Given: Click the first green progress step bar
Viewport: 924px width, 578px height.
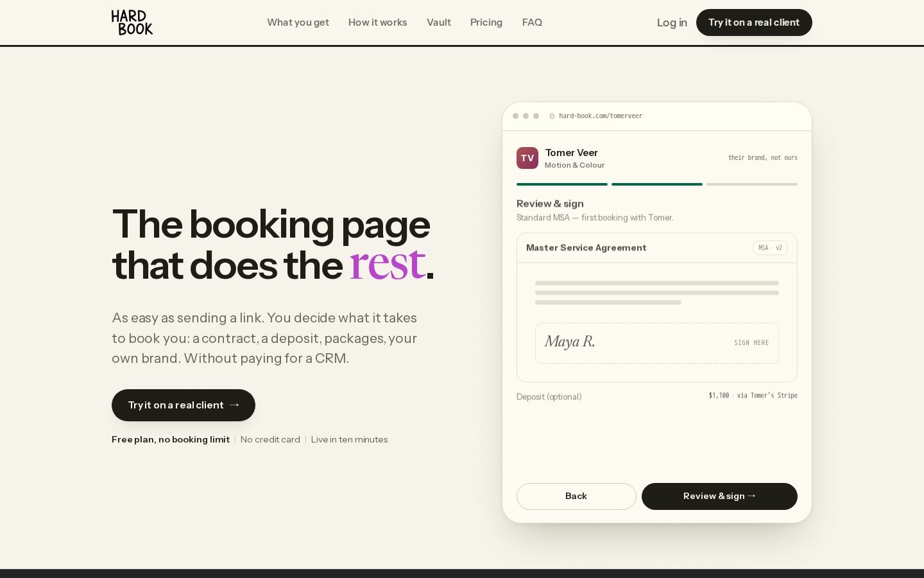Looking at the screenshot, I should [x=562, y=184].
